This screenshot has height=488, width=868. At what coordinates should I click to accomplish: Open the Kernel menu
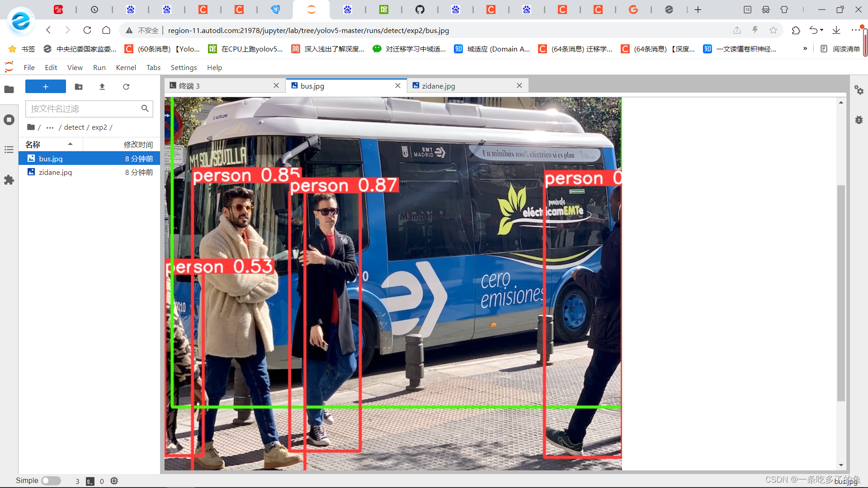(126, 67)
